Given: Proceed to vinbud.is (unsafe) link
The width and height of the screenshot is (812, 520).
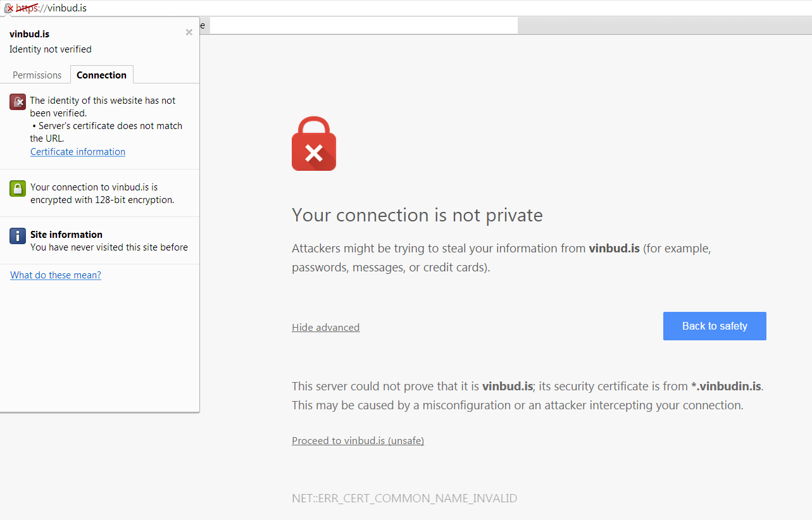Looking at the screenshot, I should [x=358, y=441].
